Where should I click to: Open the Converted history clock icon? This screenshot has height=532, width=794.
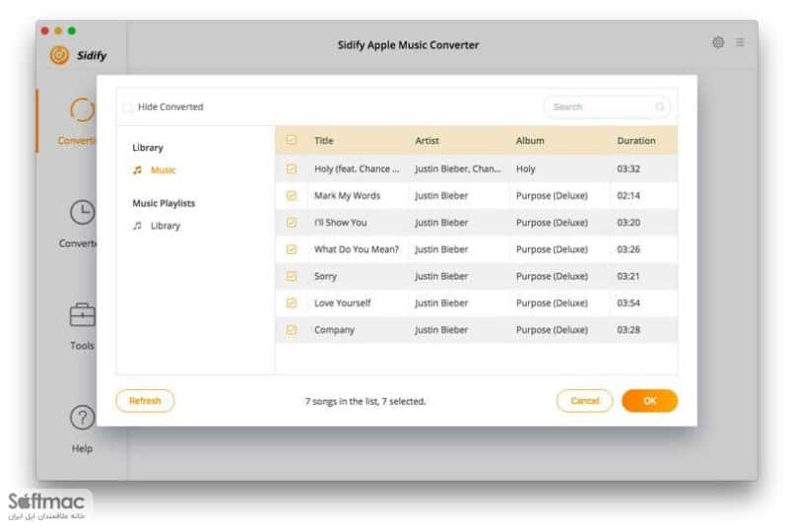[83, 213]
